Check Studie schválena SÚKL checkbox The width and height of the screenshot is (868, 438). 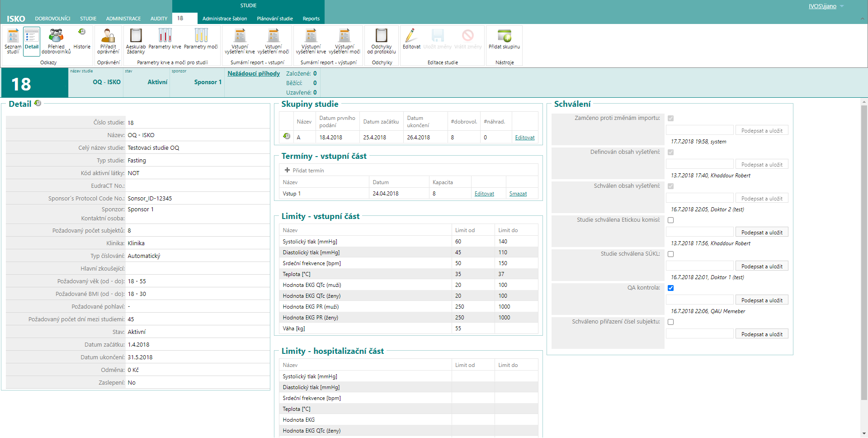(x=671, y=254)
